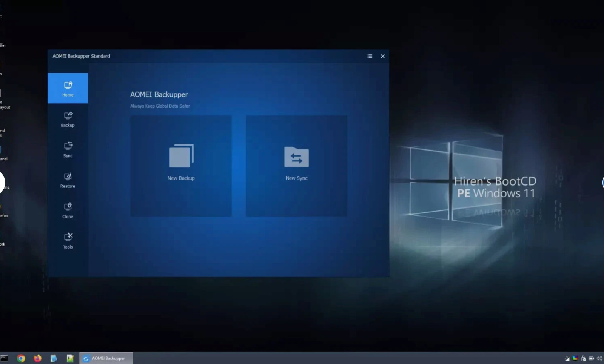Open the Restore panel

(x=68, y=180)
